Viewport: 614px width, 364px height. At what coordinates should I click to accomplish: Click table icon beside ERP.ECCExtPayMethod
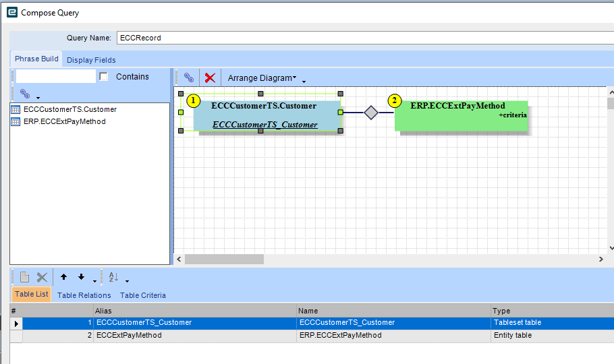pos(16,121)
